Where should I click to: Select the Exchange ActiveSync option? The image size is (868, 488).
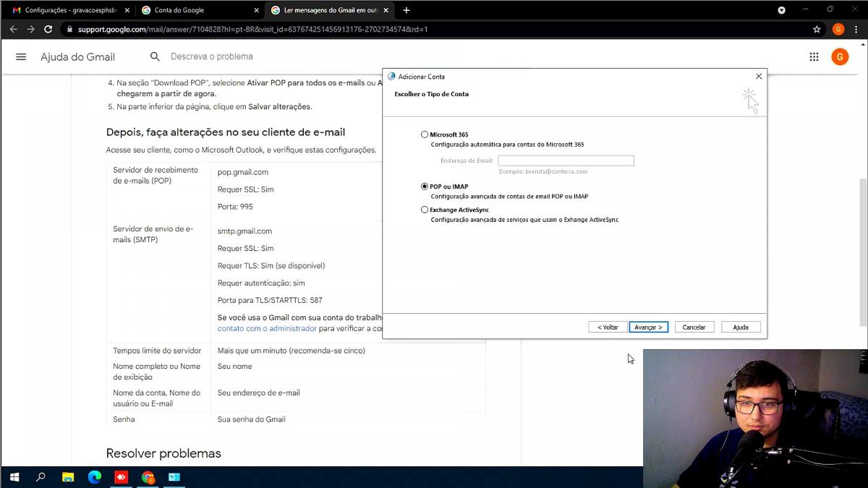pos(425,210)
